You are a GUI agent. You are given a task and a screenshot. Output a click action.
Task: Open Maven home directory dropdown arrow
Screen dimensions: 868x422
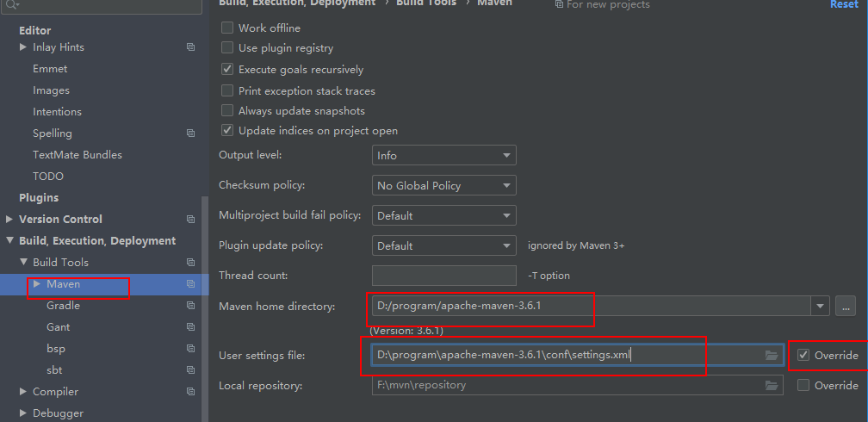click(x=821, y=306)
